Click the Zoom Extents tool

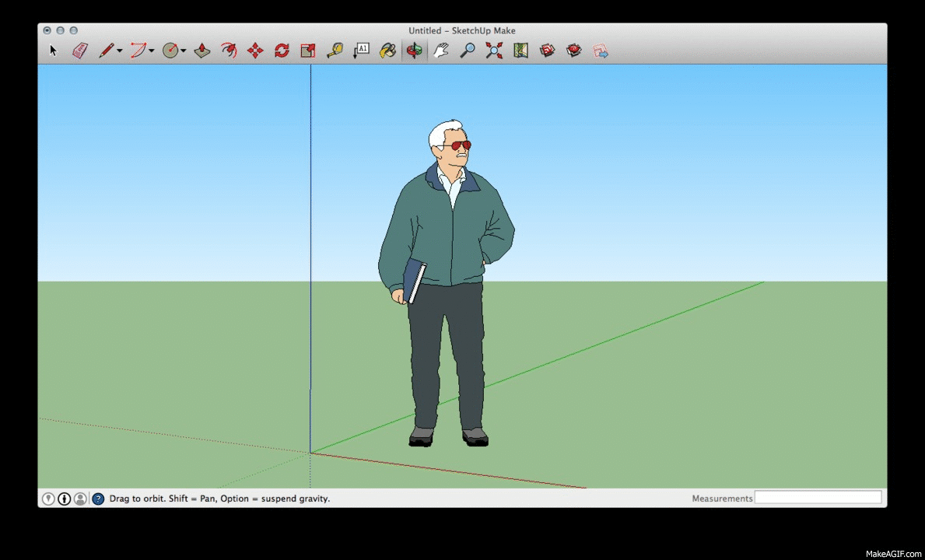pyautogui.click(x=494, y=51)
